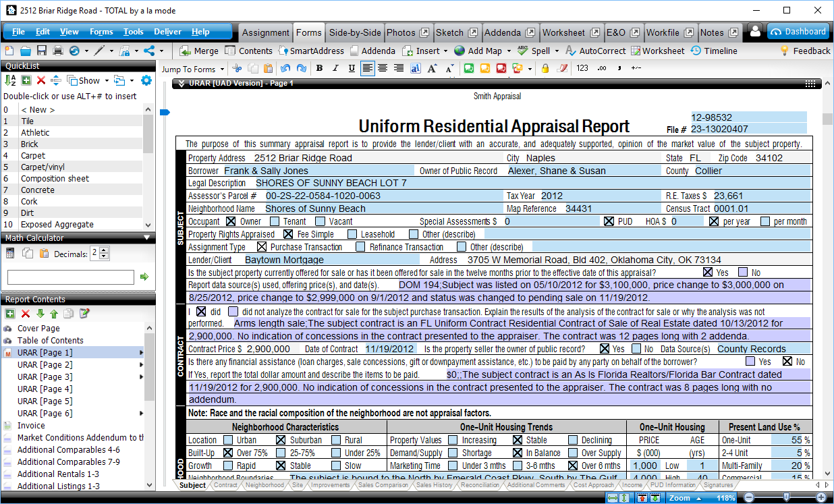Click the Dashboard button

798,32
